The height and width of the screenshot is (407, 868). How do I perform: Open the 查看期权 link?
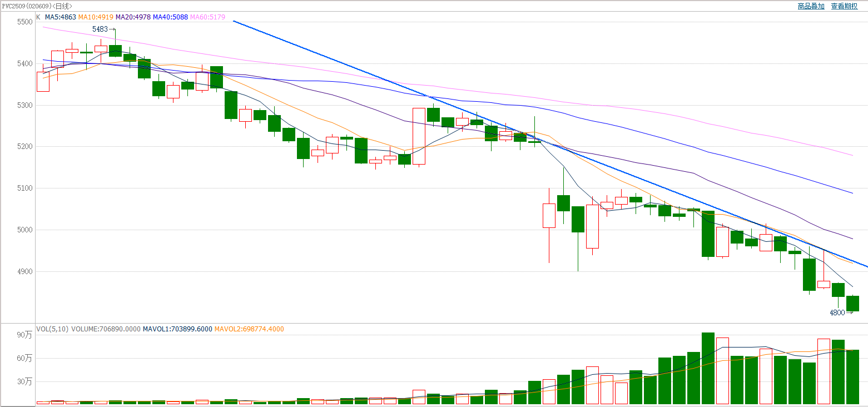click(844, 6)
